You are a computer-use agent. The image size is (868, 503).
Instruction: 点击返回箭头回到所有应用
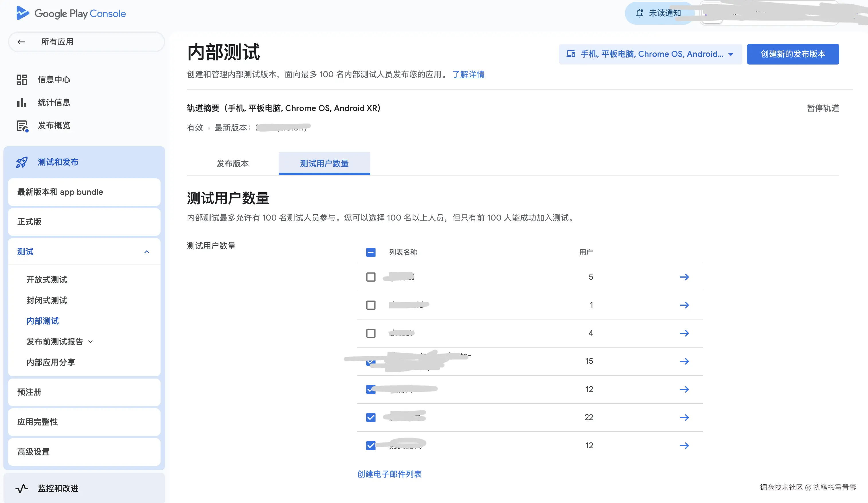21,41
